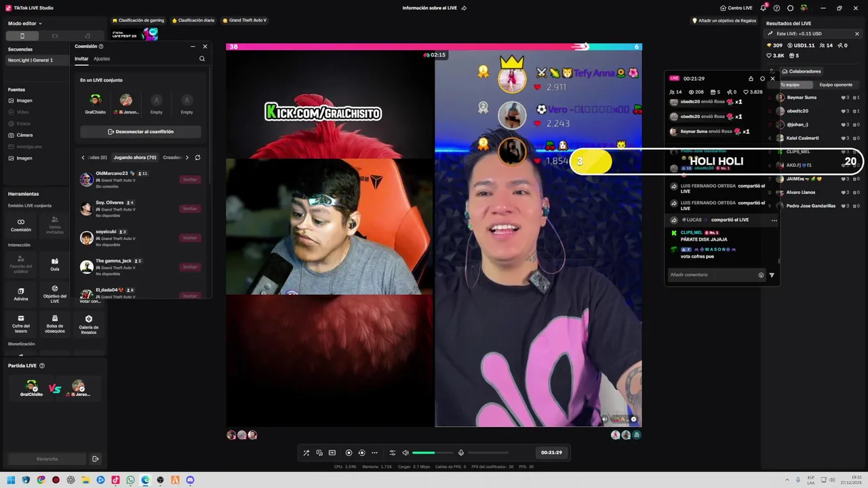Open the Windows Start menu

coord(11,480)
